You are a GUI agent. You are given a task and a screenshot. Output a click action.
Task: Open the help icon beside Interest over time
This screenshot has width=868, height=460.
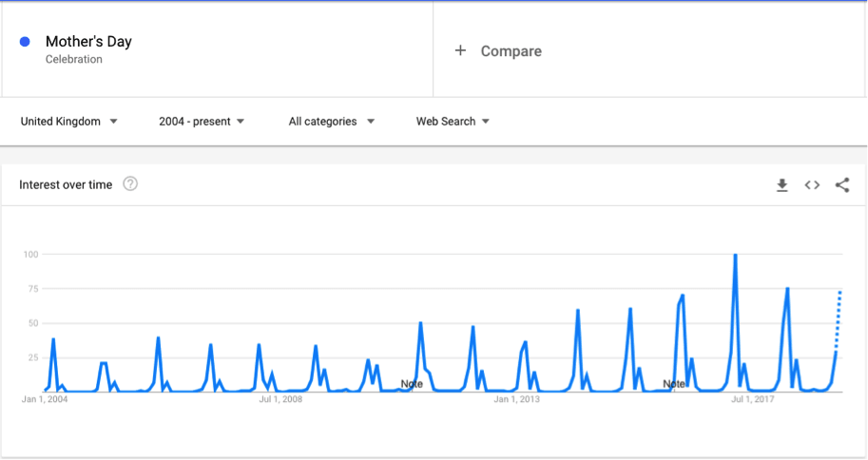(x=130, y=183)
